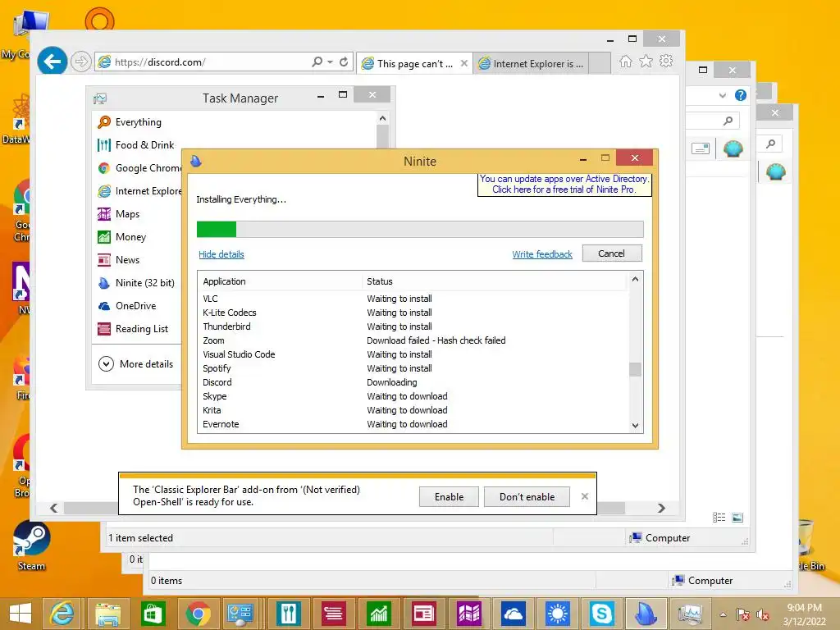
Task: Dismiss the add-on notification bar
Action: click(585, 496)
